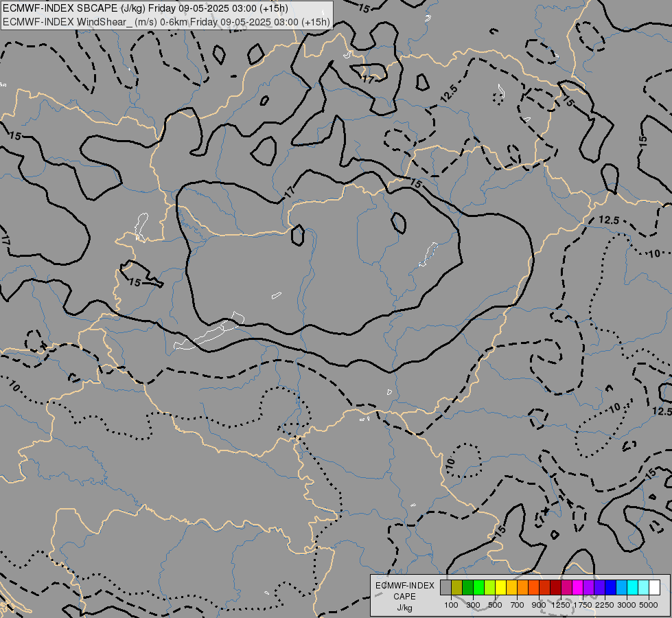Viewport: 672px width, 618px height.
Task: Click the WindShear 0-6km title line
Action: point(167,22)
